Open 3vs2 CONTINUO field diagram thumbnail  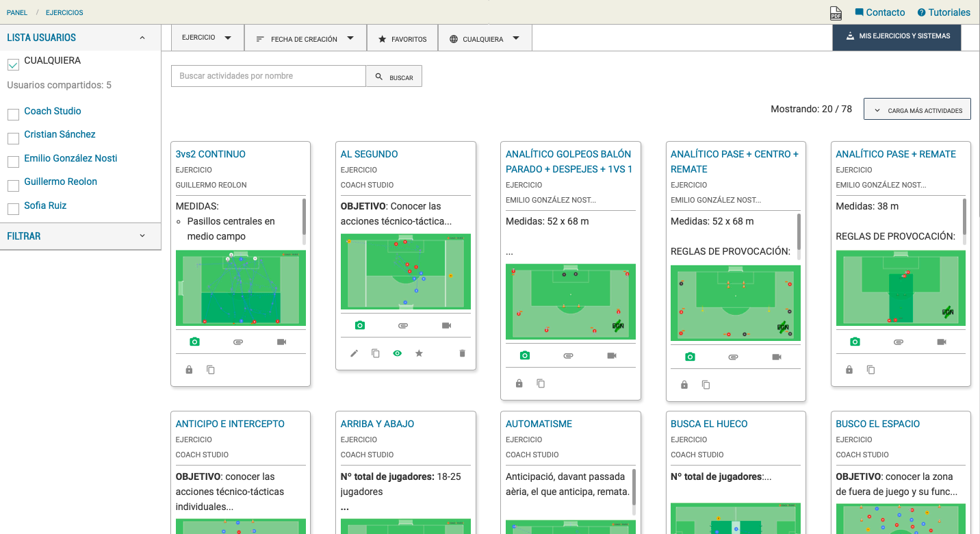(241, 288)
